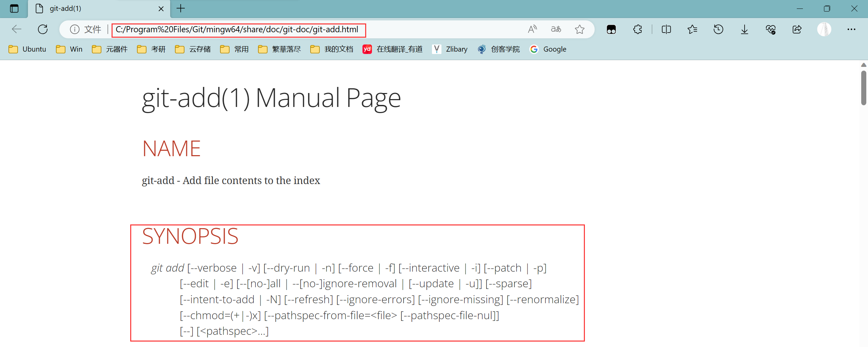Toggle the Split screen icon

[x=666, y=30]
